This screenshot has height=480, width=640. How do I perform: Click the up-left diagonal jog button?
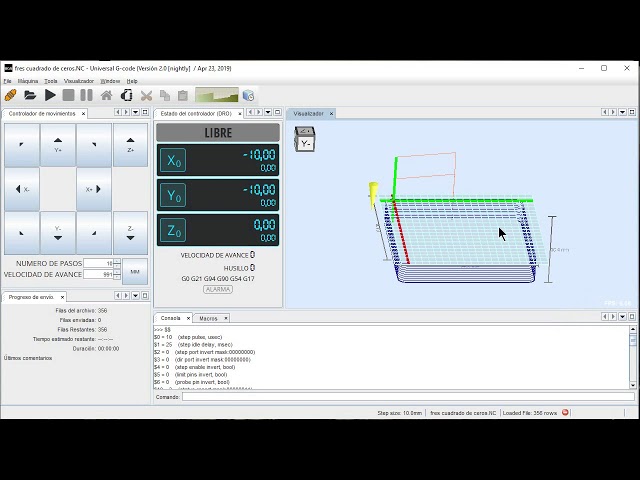22,145
